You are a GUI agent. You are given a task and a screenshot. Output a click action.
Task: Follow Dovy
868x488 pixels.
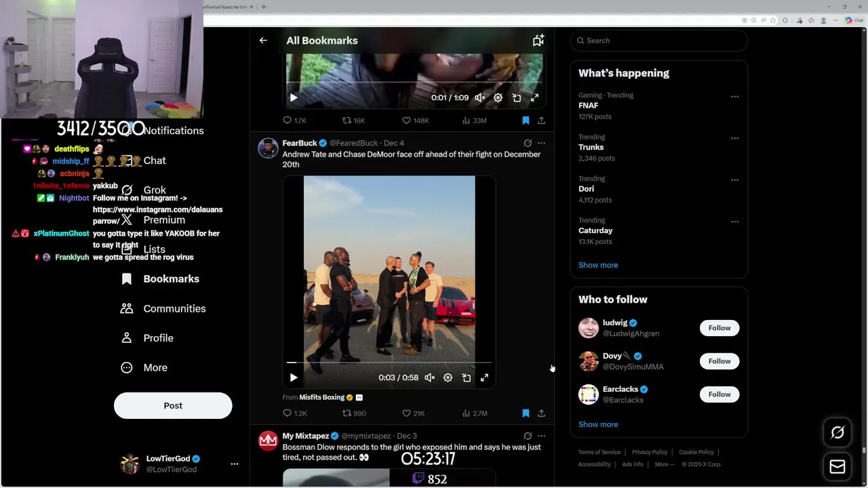[719, 361]
